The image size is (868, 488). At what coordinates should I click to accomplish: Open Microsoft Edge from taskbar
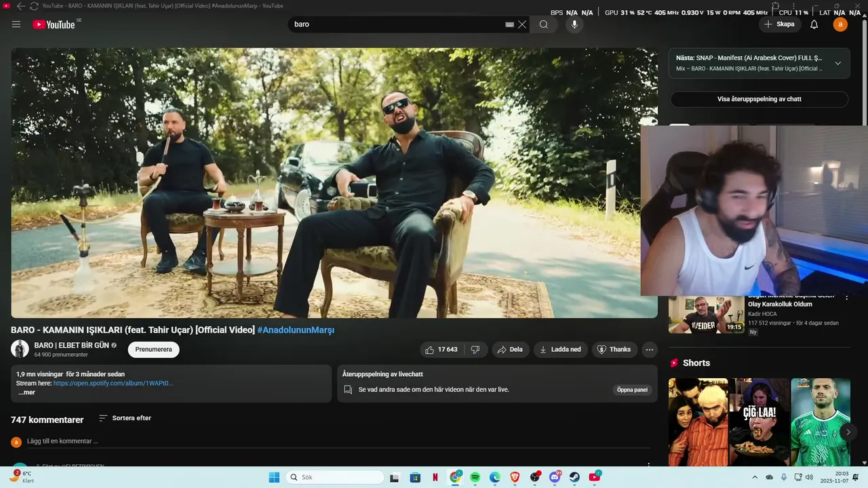point(495,477)
